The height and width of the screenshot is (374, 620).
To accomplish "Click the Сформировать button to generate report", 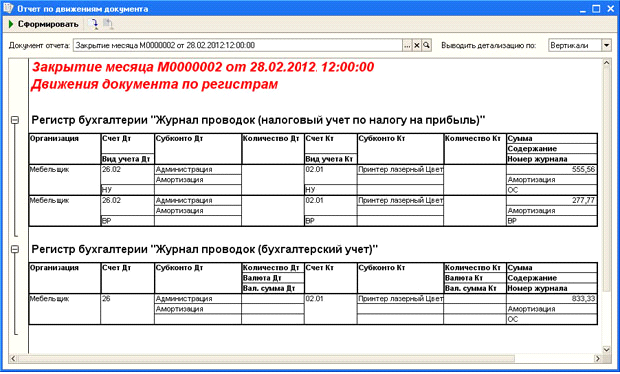I will pos(43,25).
